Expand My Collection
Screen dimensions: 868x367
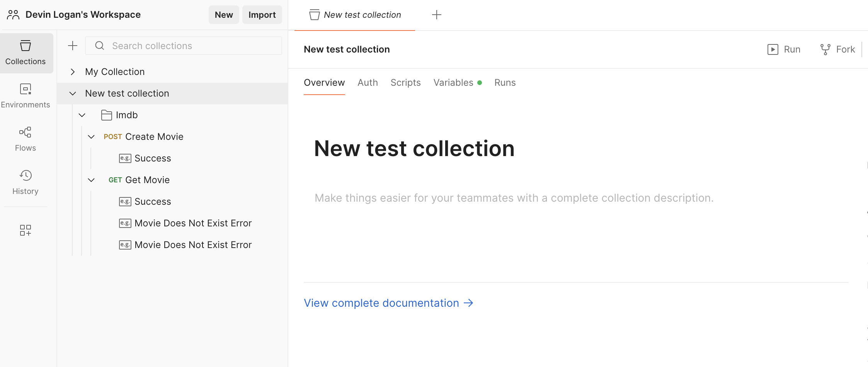(72, 71)
